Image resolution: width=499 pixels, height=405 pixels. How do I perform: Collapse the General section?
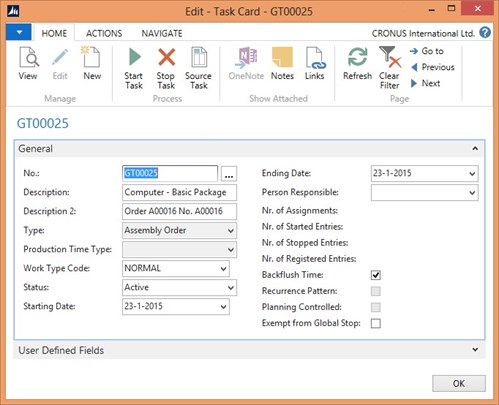coord(475,149)
